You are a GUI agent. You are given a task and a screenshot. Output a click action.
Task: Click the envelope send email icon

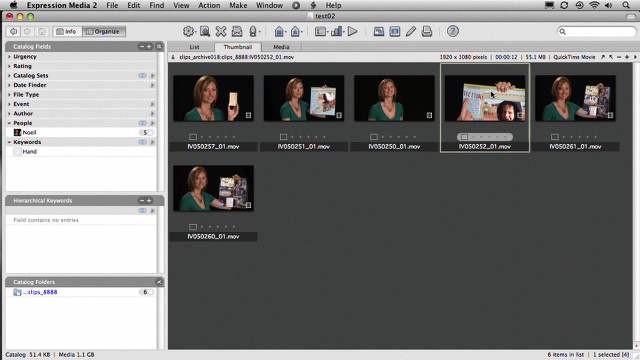[237, 31]
